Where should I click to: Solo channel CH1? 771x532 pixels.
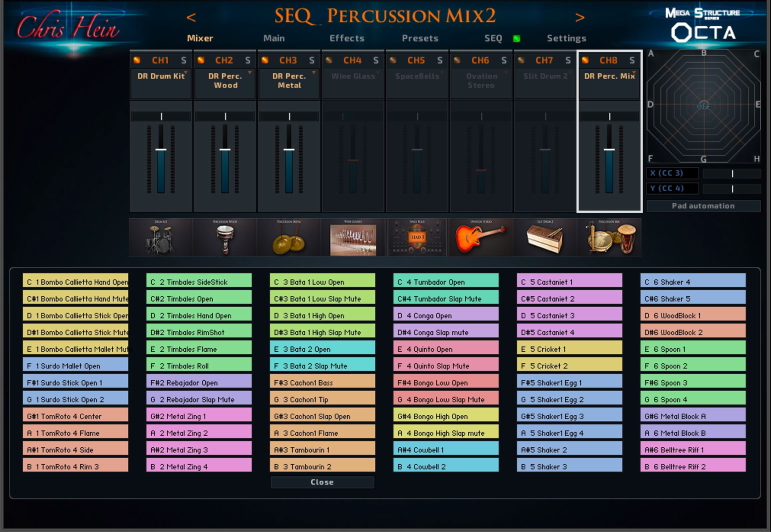pyautogui.click(x=183, y=60)
